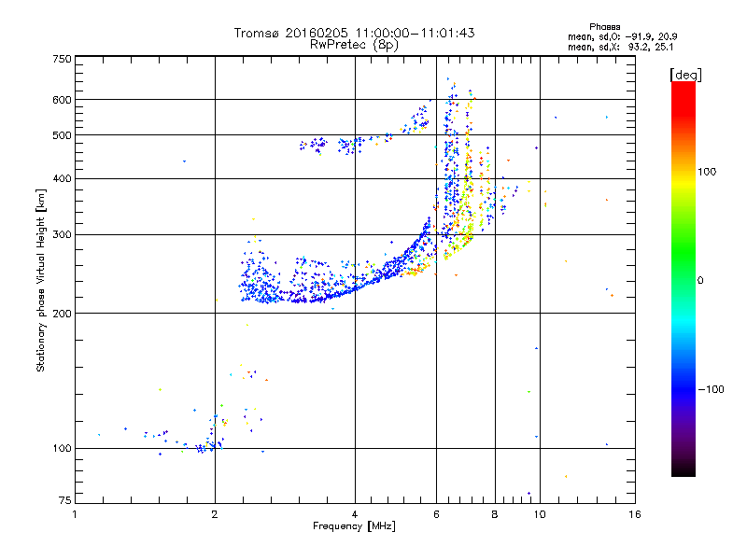Click the '8' frequency tick label

pos(495,514)
